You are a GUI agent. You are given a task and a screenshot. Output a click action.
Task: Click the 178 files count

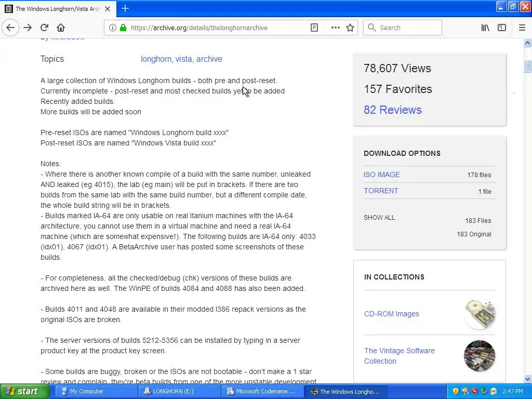tap(479, 175)
